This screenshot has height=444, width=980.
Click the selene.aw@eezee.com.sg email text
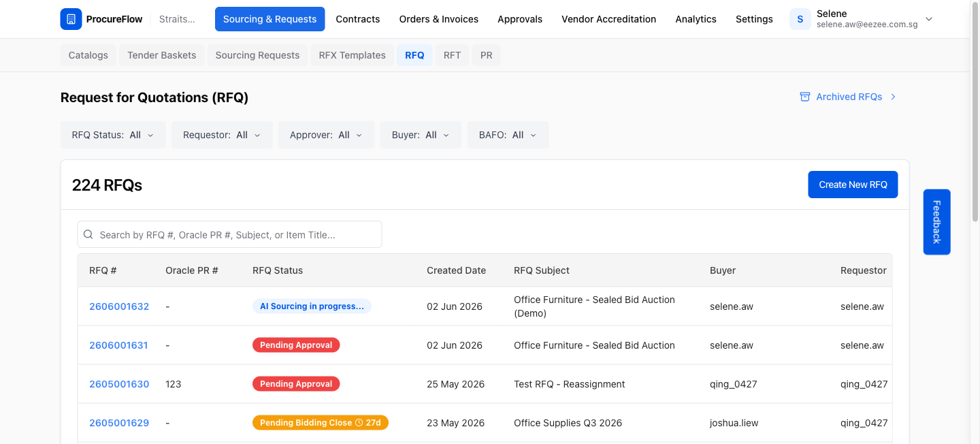tap(867, 25)
